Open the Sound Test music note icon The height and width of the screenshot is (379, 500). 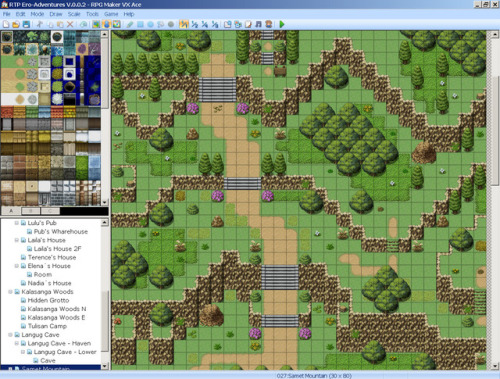coord(258,24)
